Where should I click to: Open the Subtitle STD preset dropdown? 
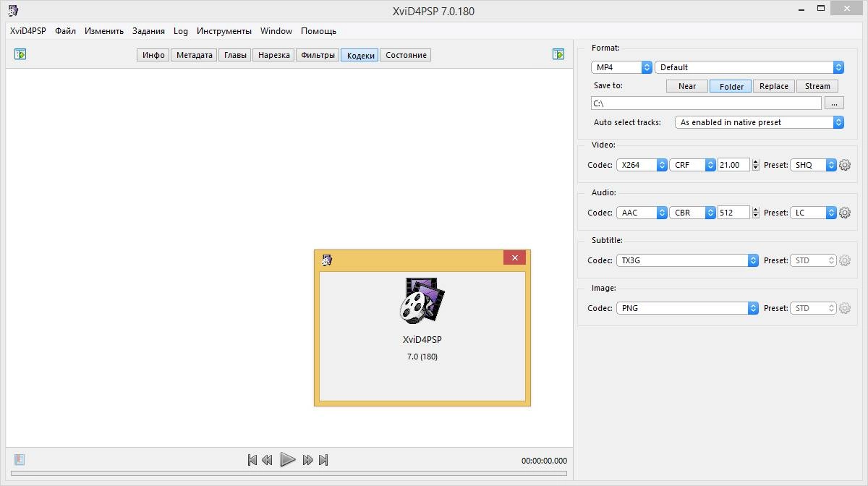pos(813,260)
